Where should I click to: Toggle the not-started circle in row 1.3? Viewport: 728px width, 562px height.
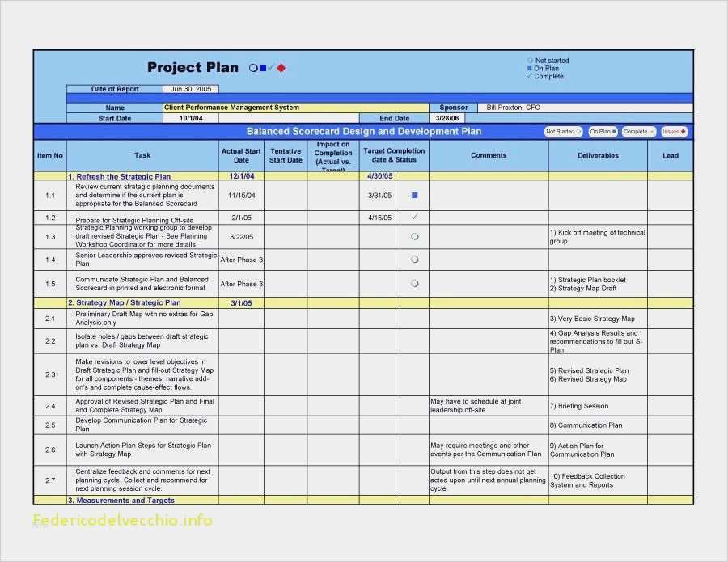pyautogui.click(x=415, y=236)
